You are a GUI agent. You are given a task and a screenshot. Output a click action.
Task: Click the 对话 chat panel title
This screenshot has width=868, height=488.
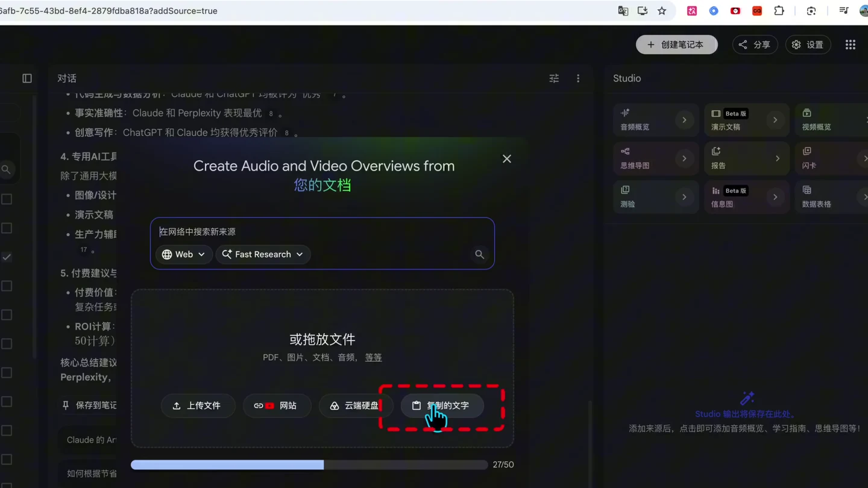pos(67,78)
